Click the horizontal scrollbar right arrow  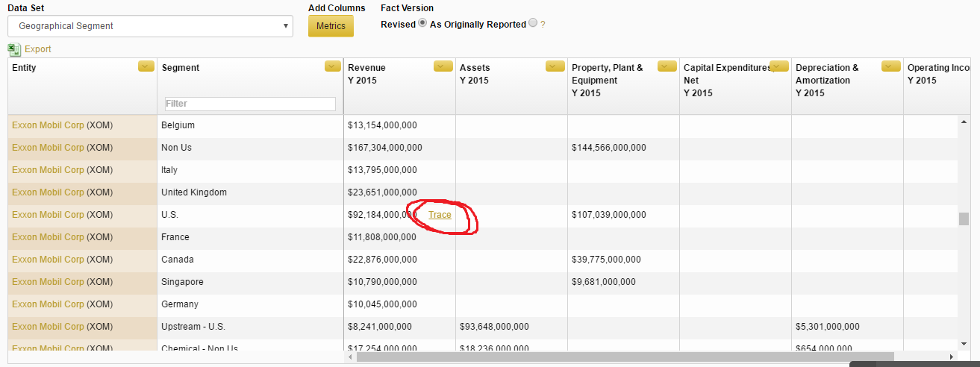click(x=951, y=357)
